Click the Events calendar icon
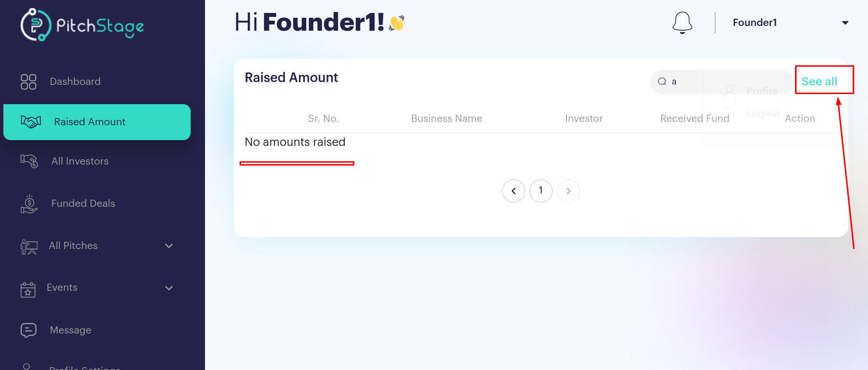 coord(28,289)
